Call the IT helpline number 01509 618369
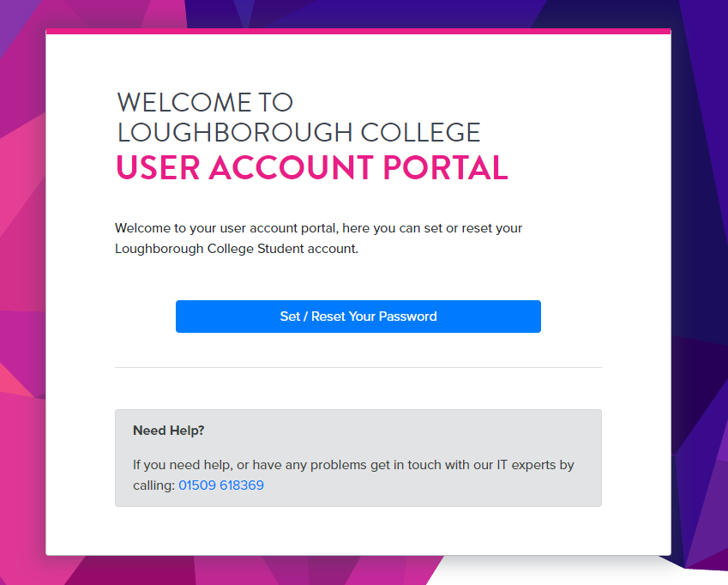Image resolution: width=728 pixels, height=585 pixels. 221,485
